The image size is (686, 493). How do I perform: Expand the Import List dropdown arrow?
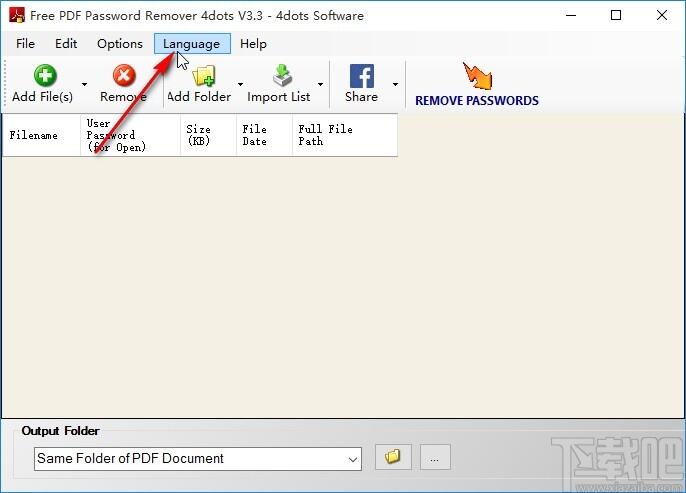320,84
